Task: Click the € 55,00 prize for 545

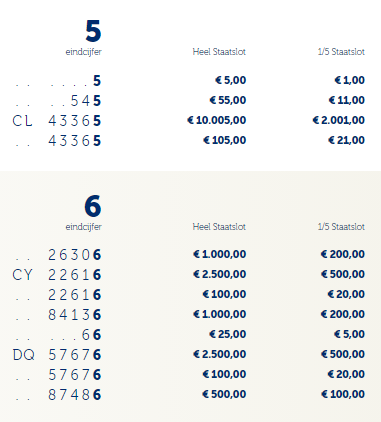Action: 228,100
